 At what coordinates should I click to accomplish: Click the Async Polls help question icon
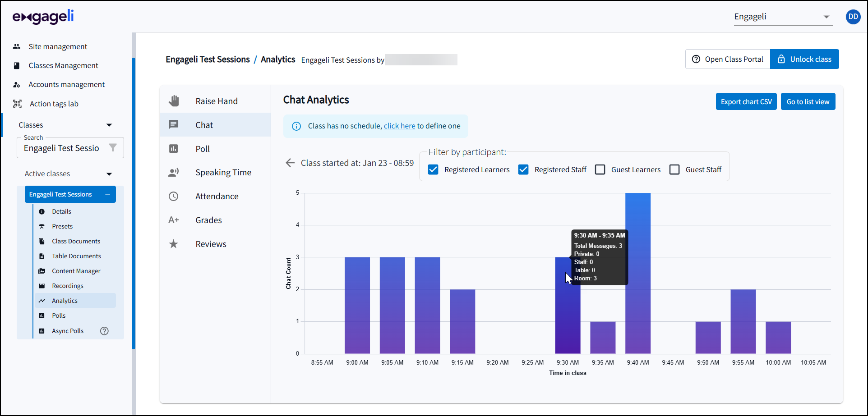pyautogui.click(x=104, y=331)
